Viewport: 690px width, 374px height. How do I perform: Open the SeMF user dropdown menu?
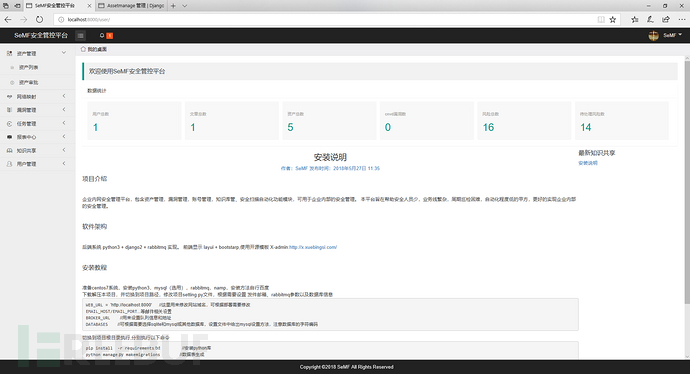[673, 35]
